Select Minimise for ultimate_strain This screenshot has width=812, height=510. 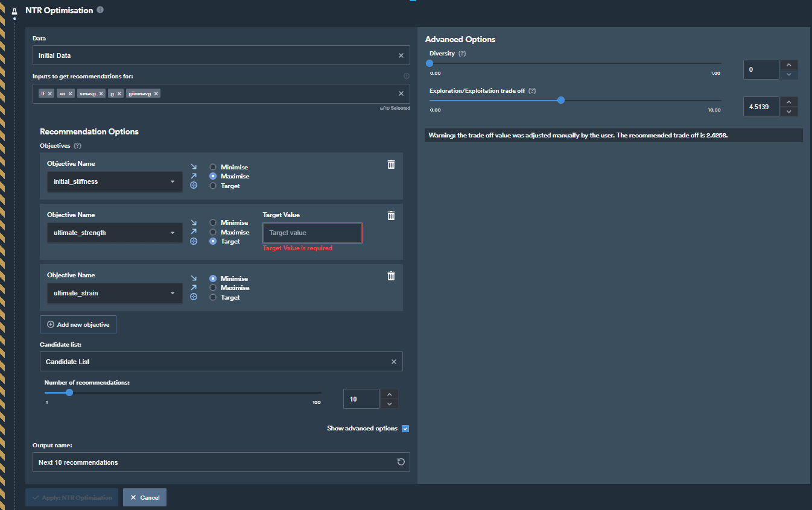pyautogui.click(x=213, y=279)
